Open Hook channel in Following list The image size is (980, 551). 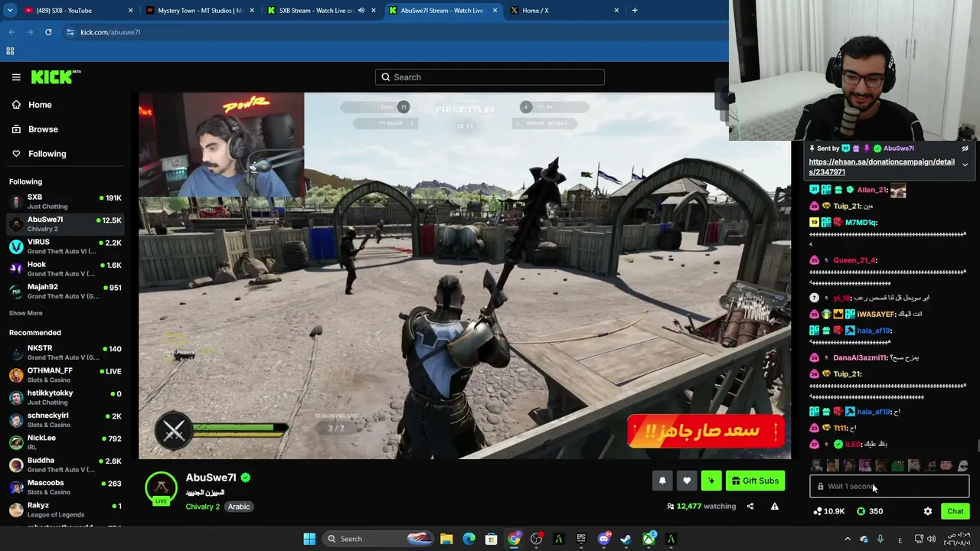click(x=66, y=269)
